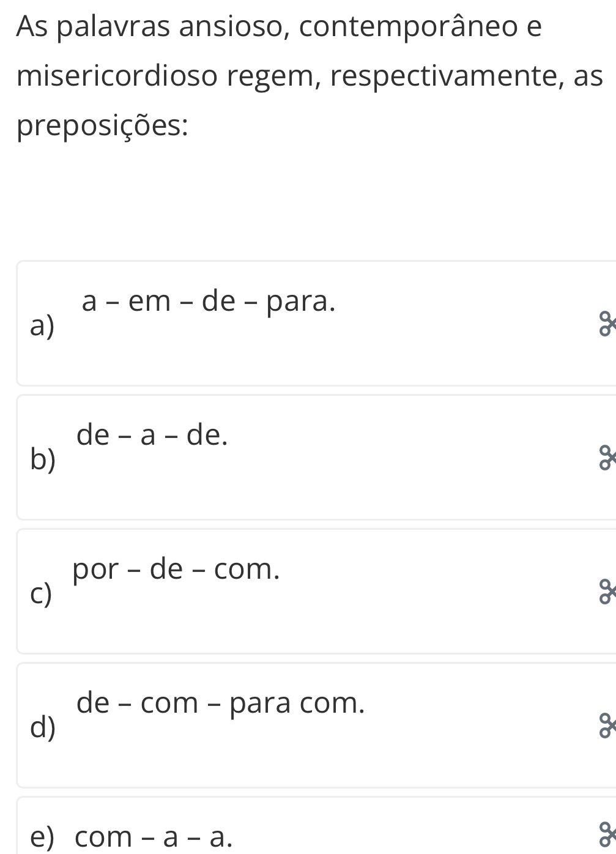The image size is (616, 854).
Task: Pick the answer 'de – com – para com.'
Action: [221, 704]
